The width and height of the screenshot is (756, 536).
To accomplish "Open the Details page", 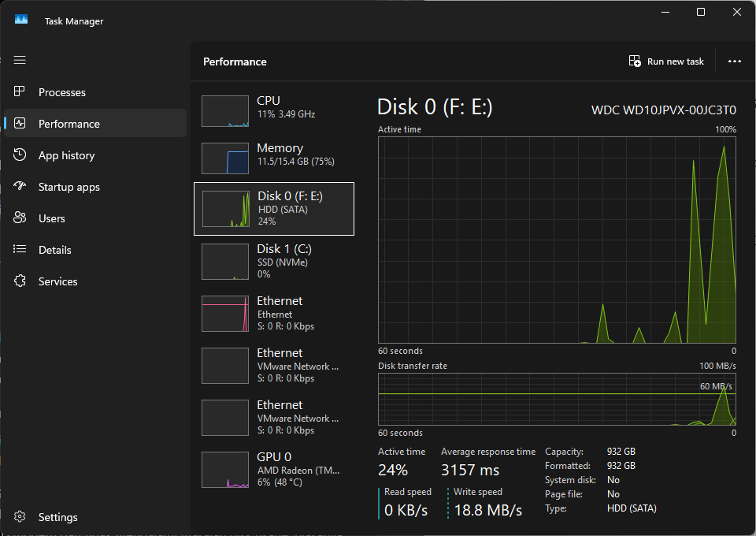I will click(x=95, y=250).
